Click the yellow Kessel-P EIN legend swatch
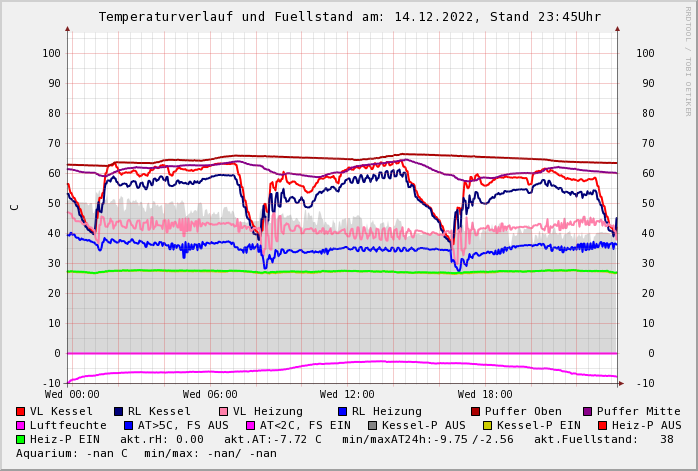The height and width of the screenshot is (471, 698). tap(487, 425)
